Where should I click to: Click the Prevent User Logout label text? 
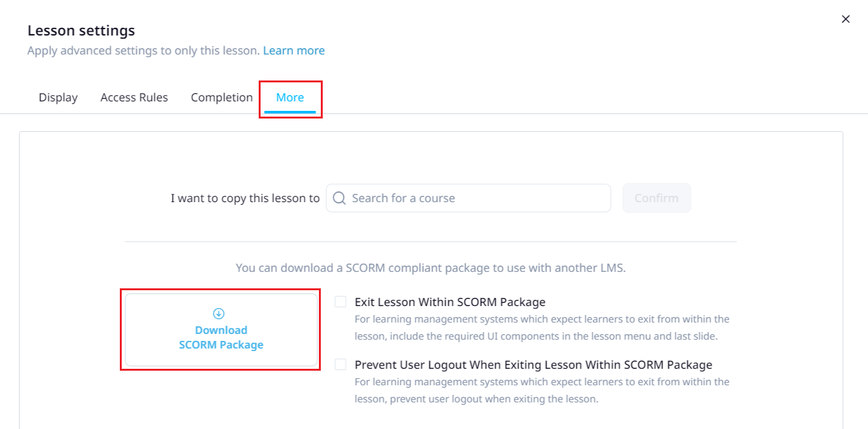coord(533,365)
